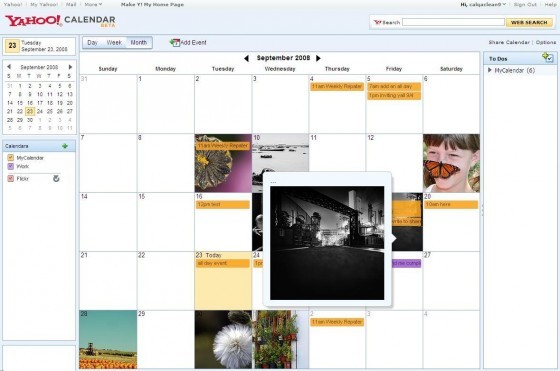
Task: Switch to Week view tab
Action: (x=114, y=42)
